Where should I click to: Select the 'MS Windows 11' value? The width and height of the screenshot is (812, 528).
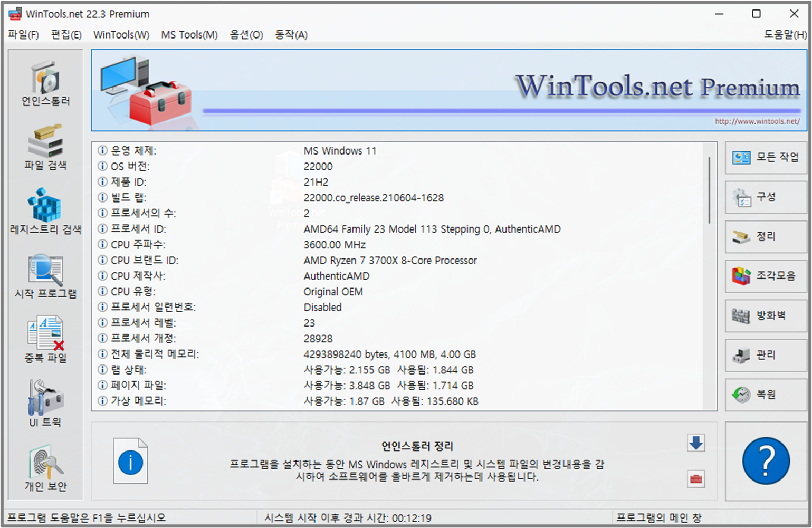(340, 151)
